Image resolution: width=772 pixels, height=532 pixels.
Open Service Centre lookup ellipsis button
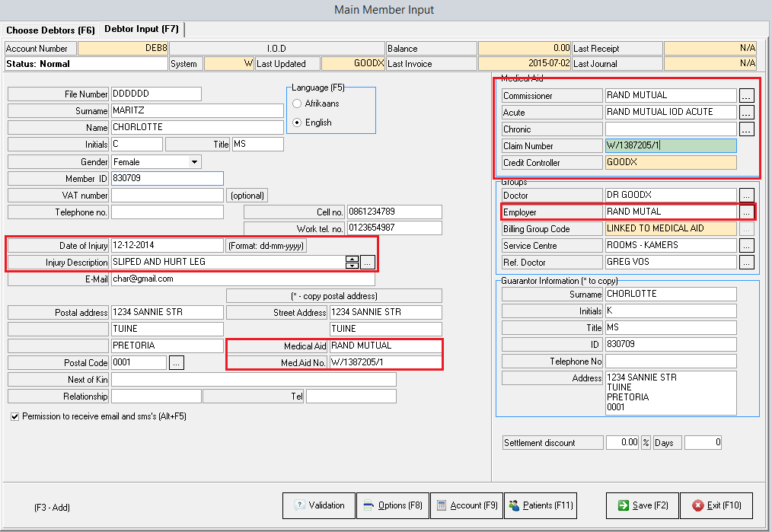pos(747,245)
